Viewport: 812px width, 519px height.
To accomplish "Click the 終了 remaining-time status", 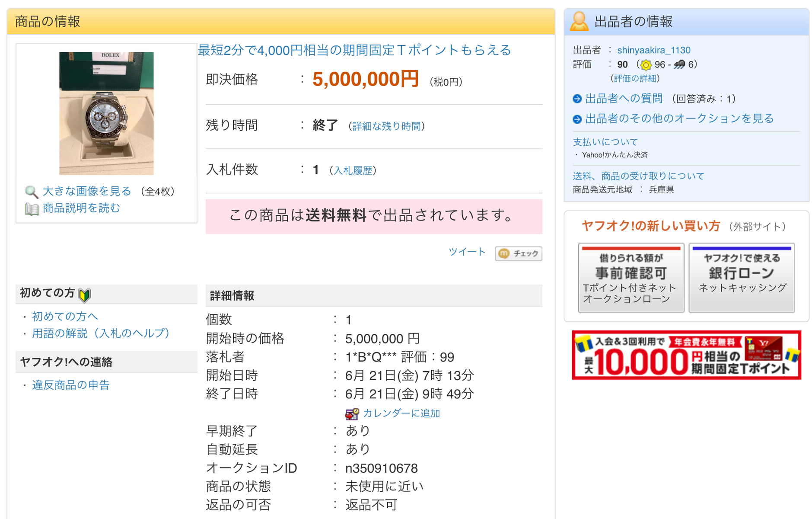I will (x=325, y=125).
